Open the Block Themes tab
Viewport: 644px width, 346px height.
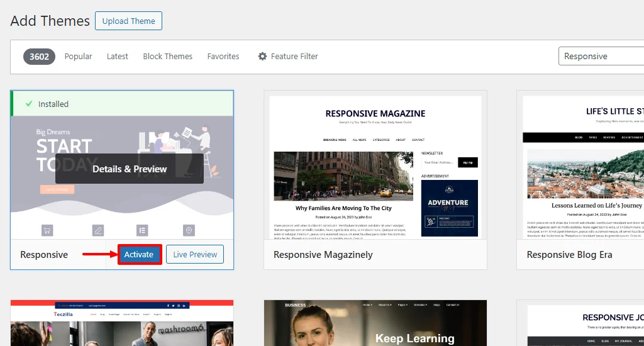pos(167,56)
